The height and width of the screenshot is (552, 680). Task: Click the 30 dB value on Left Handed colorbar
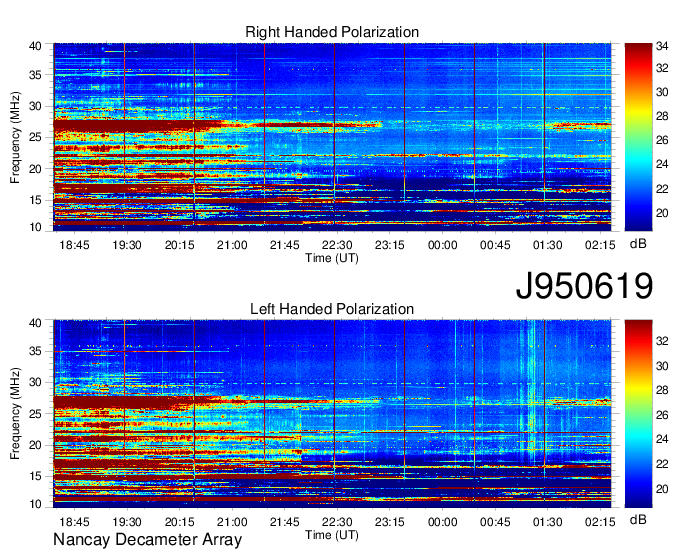pos(662,366)
